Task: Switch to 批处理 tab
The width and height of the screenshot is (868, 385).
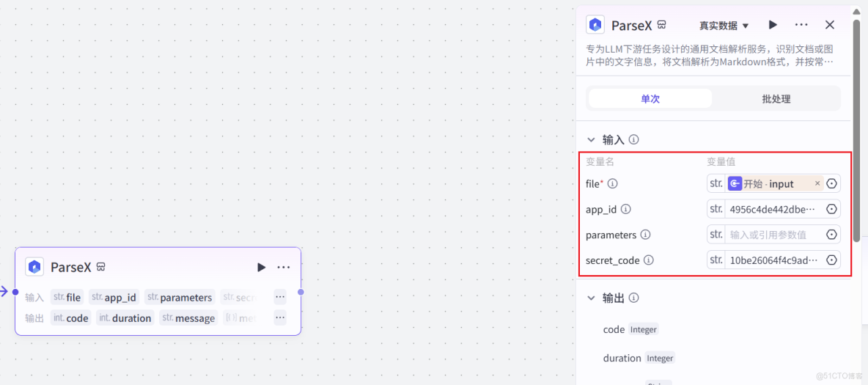Action: point(776,99)
